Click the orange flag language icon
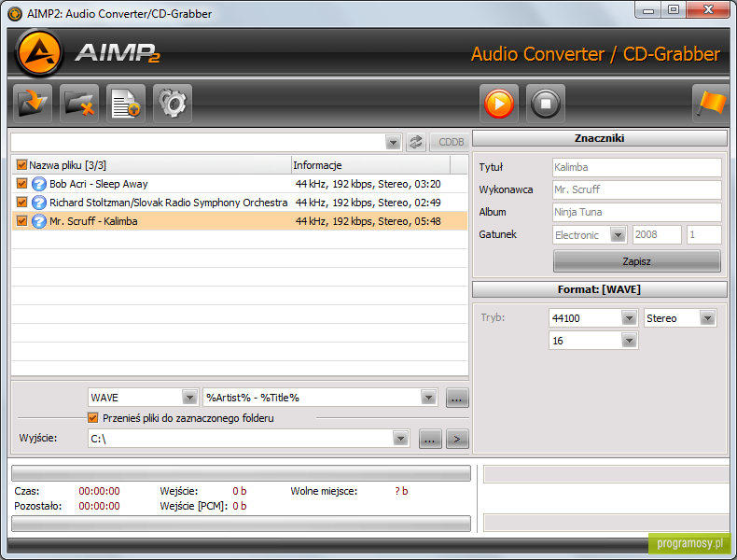The image size is (737, 560). (711, 104)
